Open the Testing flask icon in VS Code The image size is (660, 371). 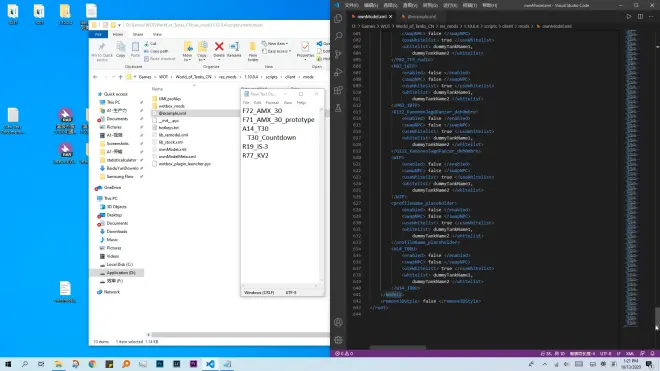[x=338, y=108]
